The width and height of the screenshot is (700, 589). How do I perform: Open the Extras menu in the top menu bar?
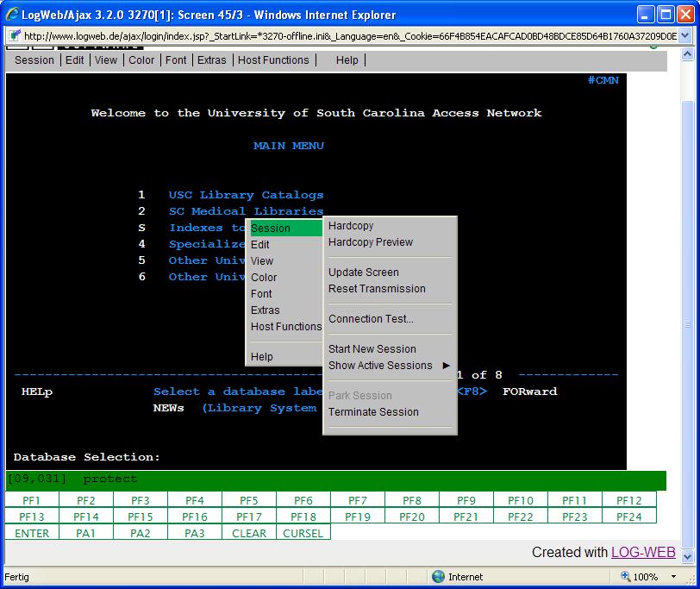(211, 60)
